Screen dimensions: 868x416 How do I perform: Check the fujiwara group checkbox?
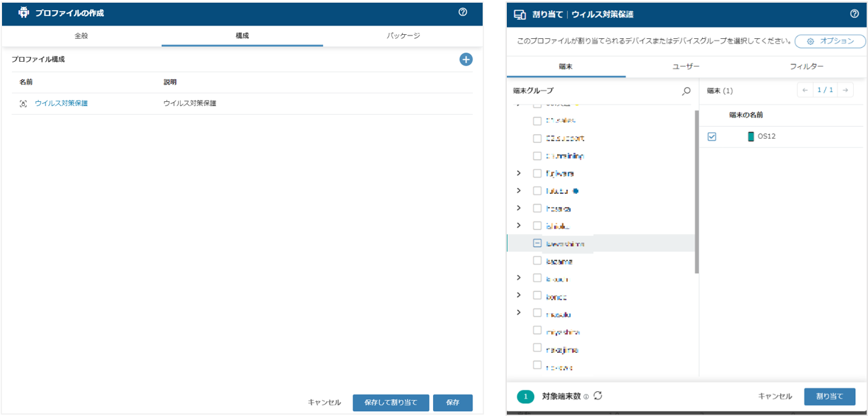pyautogui.click(x=537, y=173)
